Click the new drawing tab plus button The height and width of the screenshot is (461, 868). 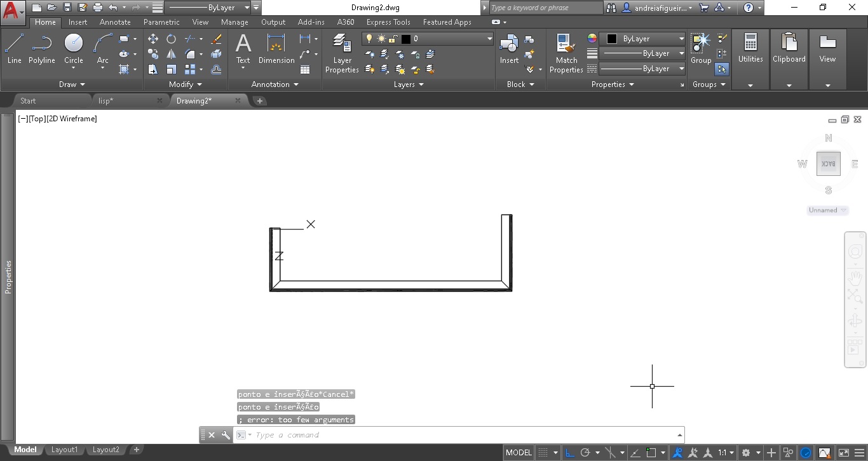point(259,101)
